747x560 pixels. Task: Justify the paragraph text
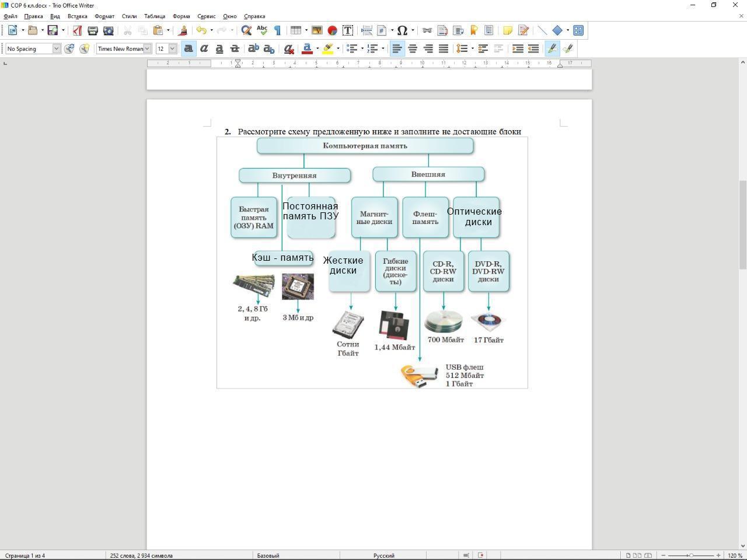[x=444, y=48]
